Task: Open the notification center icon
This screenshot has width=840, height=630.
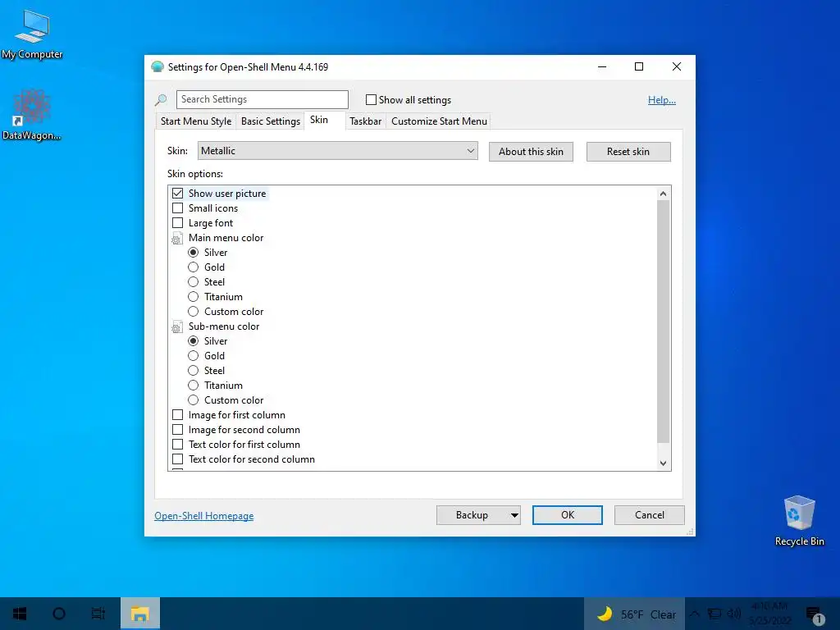Action: click(x=815, y=614)
